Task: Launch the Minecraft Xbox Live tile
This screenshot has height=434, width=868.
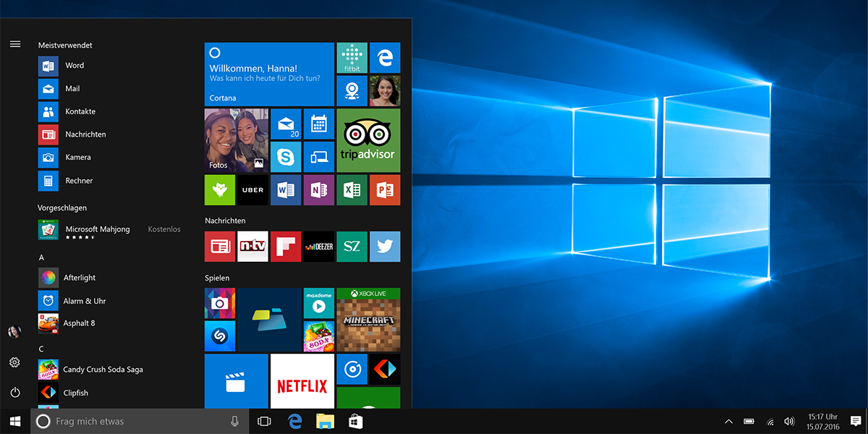Action: (368, 320)
